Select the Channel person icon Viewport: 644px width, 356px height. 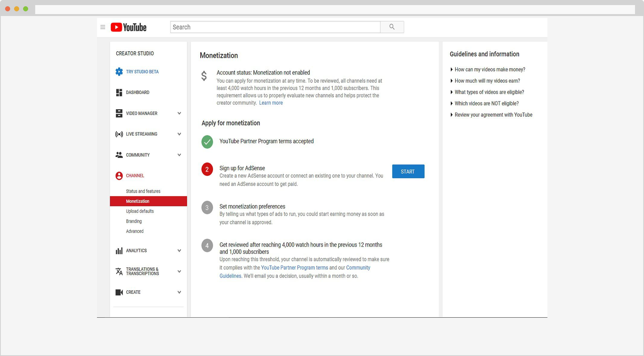pos(119,176)
